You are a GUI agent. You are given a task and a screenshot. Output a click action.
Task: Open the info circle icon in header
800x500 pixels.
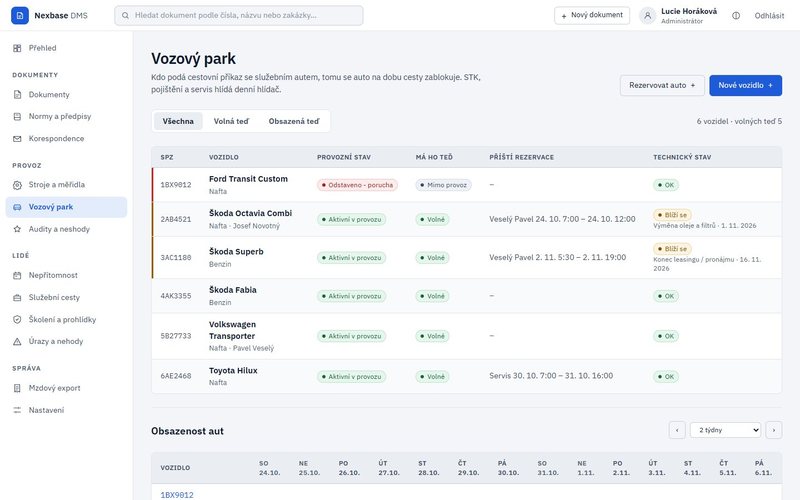point(736,16)
